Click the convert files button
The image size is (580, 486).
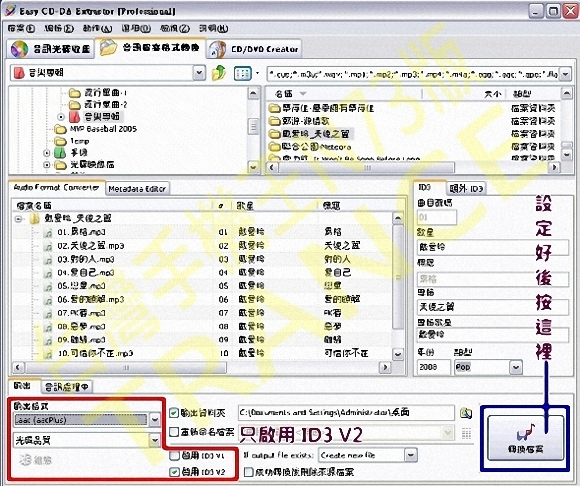525,438
